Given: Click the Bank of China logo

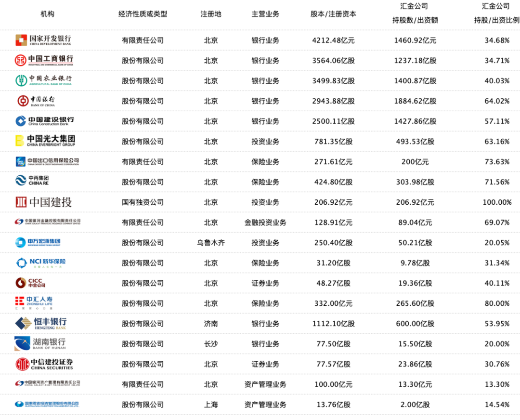Looking at the screenshot, I should [x=36, y=101].
